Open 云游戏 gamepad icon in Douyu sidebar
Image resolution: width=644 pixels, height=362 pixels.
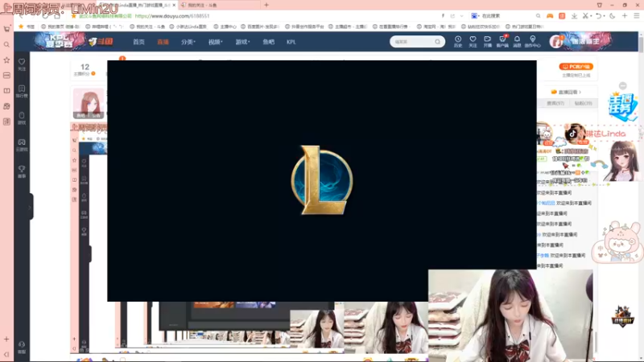coord(22,145)
